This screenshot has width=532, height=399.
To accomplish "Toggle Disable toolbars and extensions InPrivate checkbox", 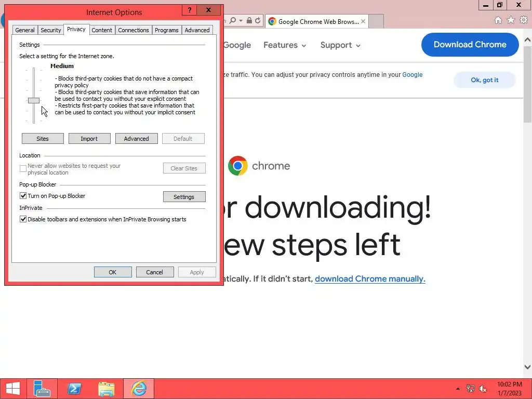I will click(23, 219).
